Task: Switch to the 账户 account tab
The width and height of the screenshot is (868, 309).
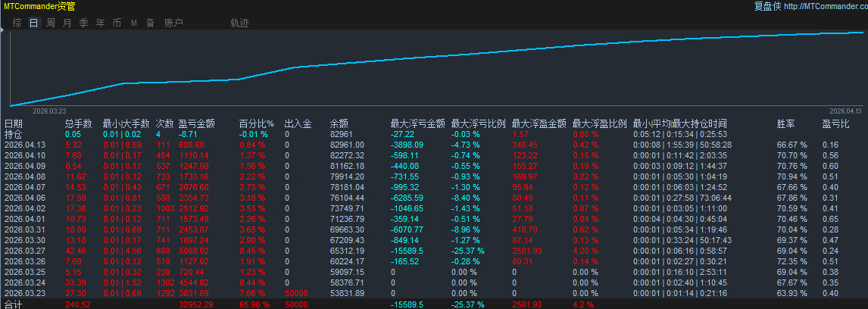Action: [x=173, y=23]
